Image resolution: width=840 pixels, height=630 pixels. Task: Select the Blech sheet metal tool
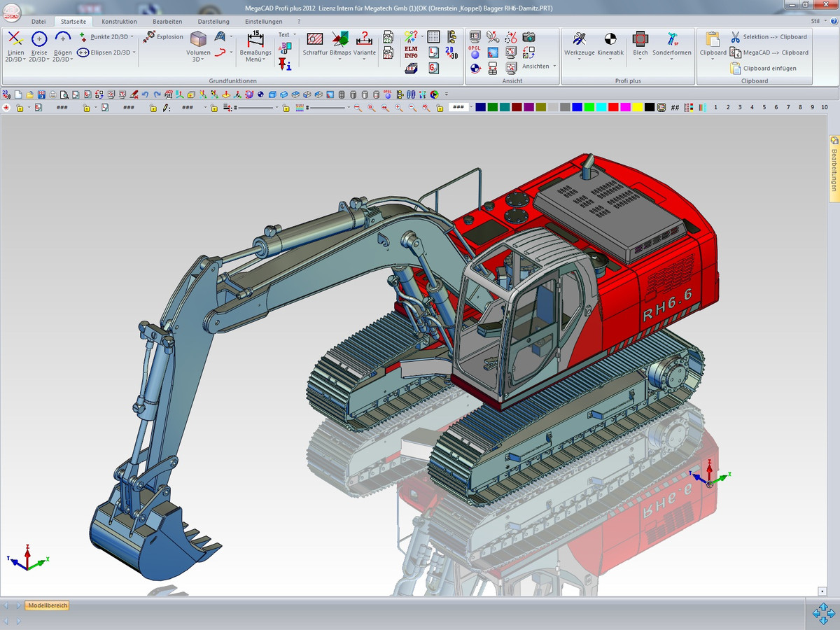(x=640, y=39)
